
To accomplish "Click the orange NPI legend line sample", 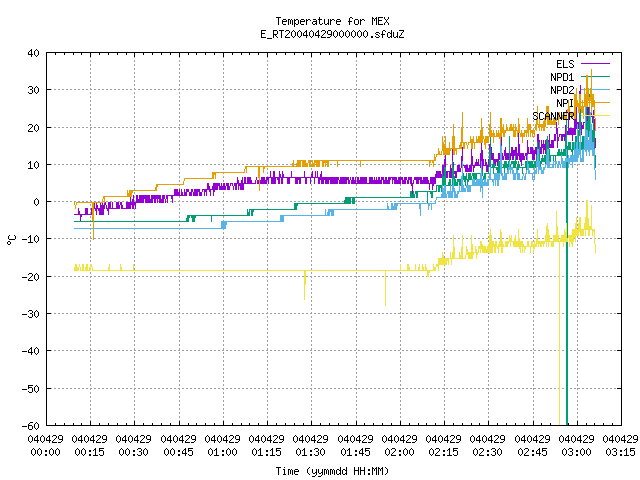I will [595, 102].
